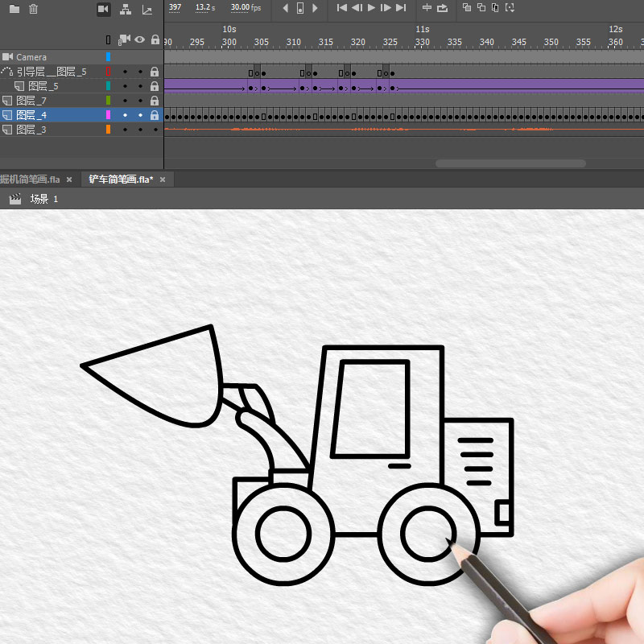Viewport: 644px width, 644px height.
Task: Toggle visibility of all layers eye header
Action: coord(139,39)
